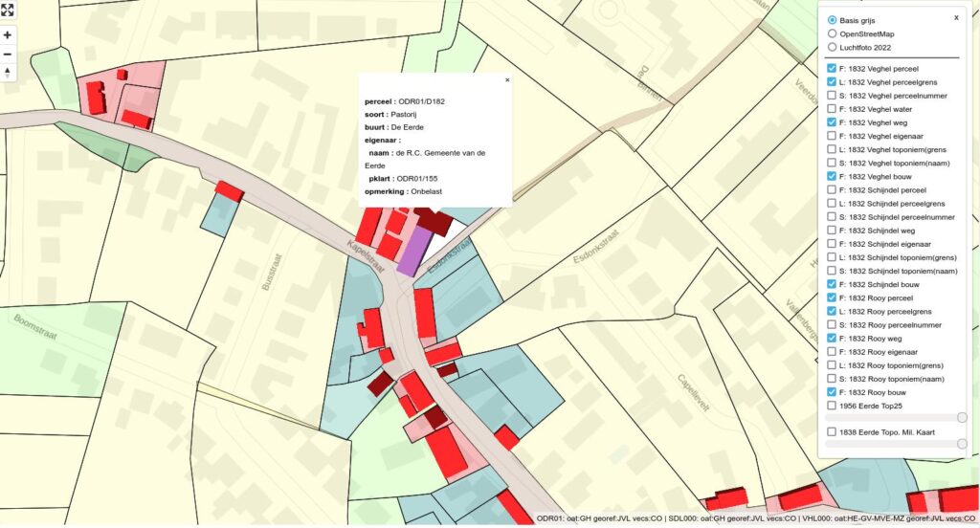Enable S: 1832 Veghel perceelnummer layer

coord(832,96)
